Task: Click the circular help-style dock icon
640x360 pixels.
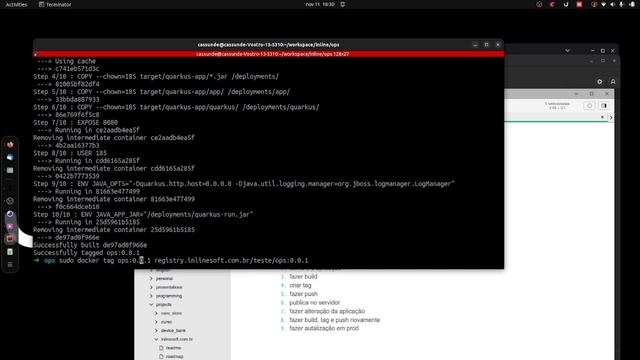Action: coord(10,201)
